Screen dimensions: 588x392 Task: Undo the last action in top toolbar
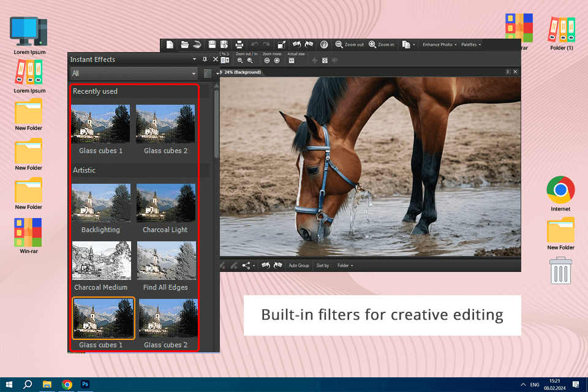255,45
